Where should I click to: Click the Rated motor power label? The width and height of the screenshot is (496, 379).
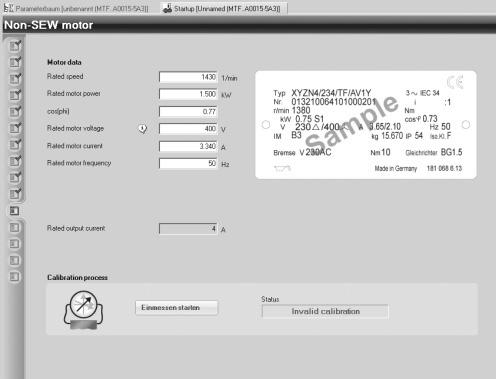pyautogui.click(x=74, y=94)
